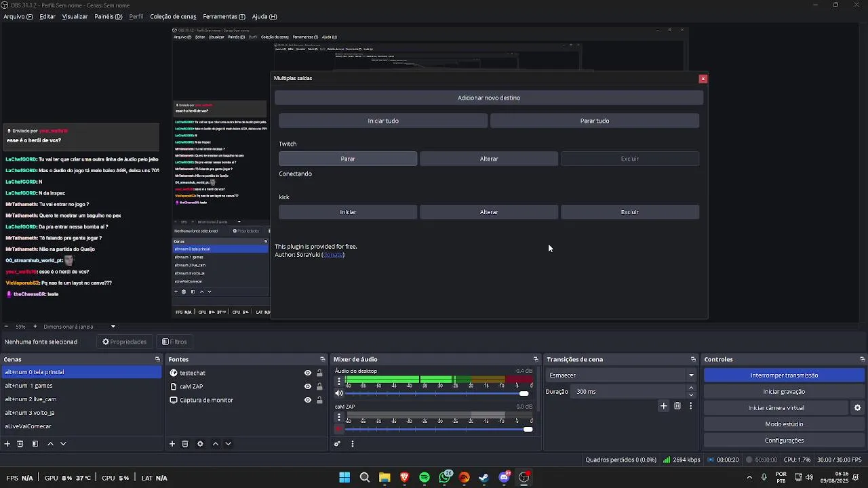The width and height of the screenshot is (868, 488).
Task: Open virtual camera settings gear
Action: [x=857, y=408]
